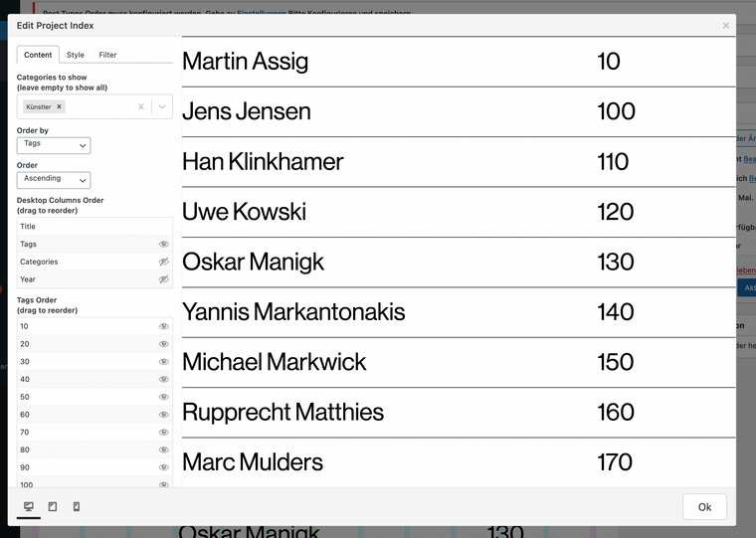
Task: Show the Categories column
Action: point(164,263)
